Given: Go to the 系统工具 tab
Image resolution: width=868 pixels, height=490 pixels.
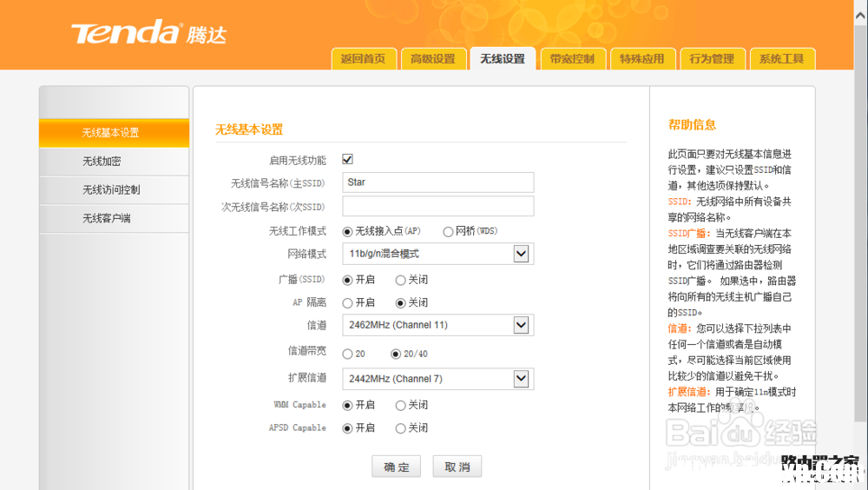Looking at the screenshot, I should point(782,59).
